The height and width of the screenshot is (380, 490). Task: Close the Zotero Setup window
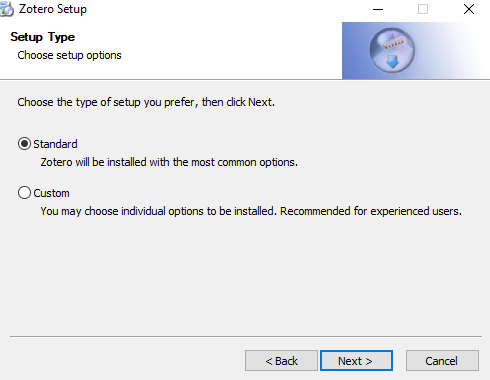(469, 9)
